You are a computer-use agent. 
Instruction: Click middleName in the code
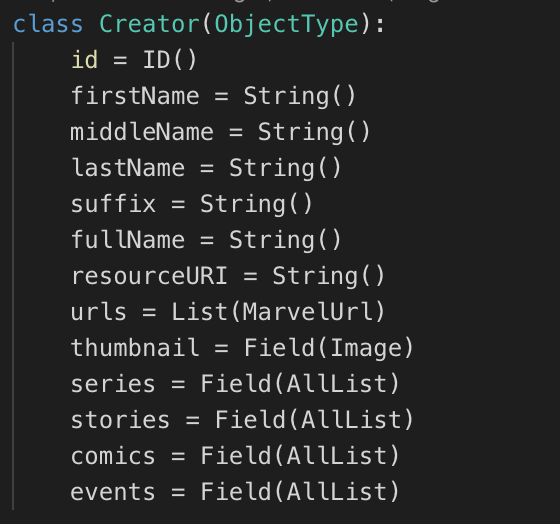tap(142, 131)
